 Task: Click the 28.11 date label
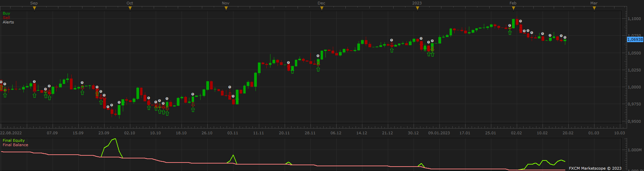click(x=310, y=133)
